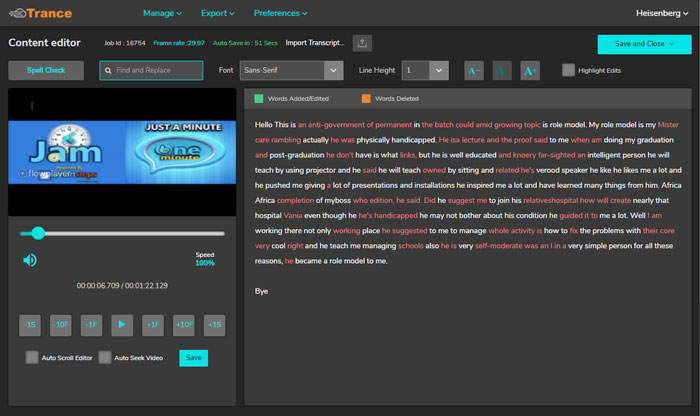The width and height of the screenshot is (700, 416).
Task: Expand the Line Height dropdown
Action: point(425,71)
